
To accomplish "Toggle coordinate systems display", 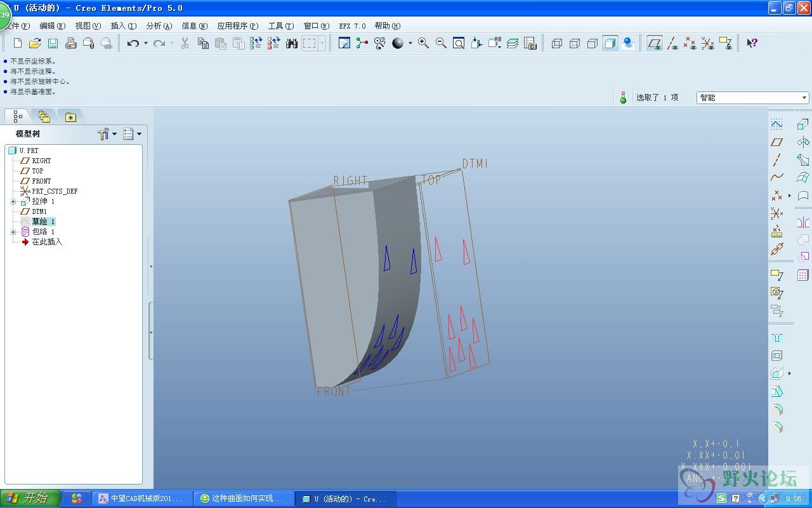I will pyautogui.click(x=708, y=43).
